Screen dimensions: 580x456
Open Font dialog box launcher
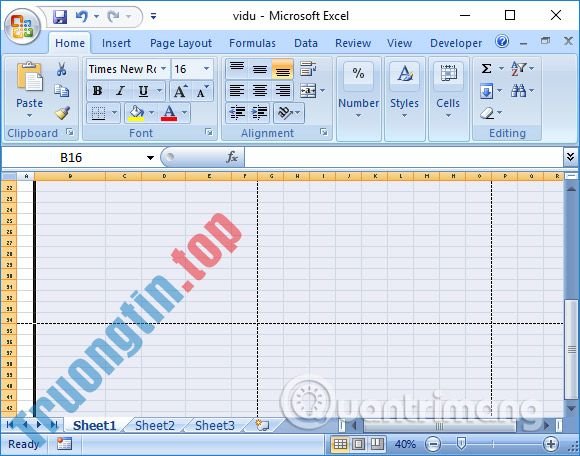coord(209,132)
